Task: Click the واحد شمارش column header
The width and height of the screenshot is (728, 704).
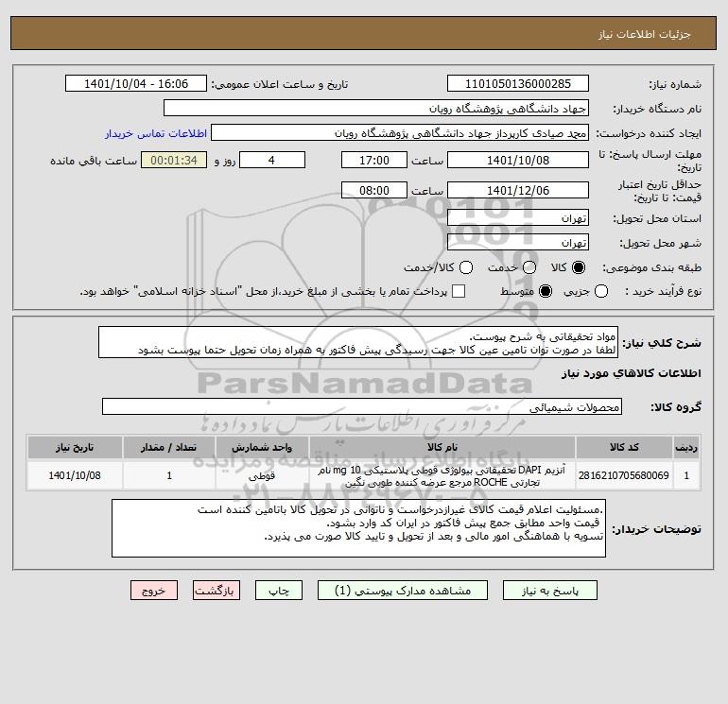Action: tap(262, 447)
